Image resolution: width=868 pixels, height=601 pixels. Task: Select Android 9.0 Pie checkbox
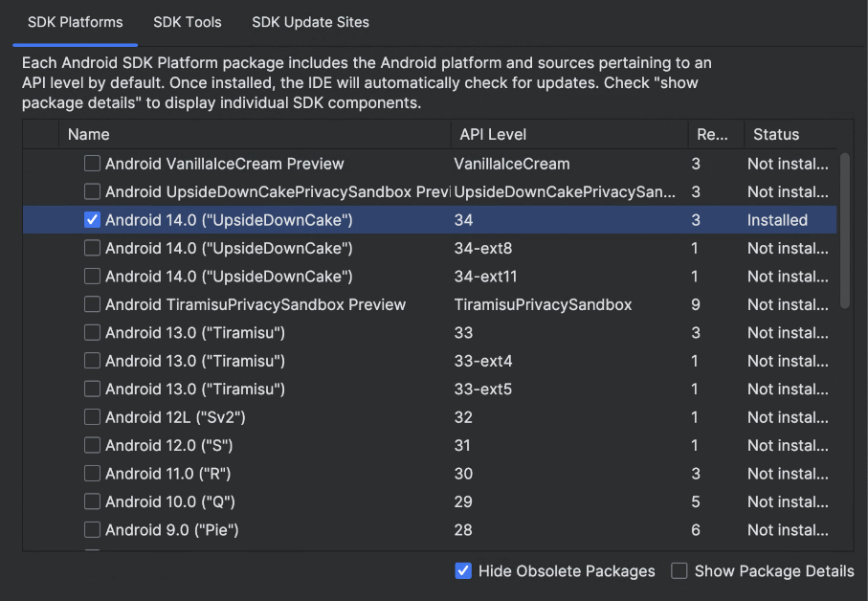click(x=92, y=530)
